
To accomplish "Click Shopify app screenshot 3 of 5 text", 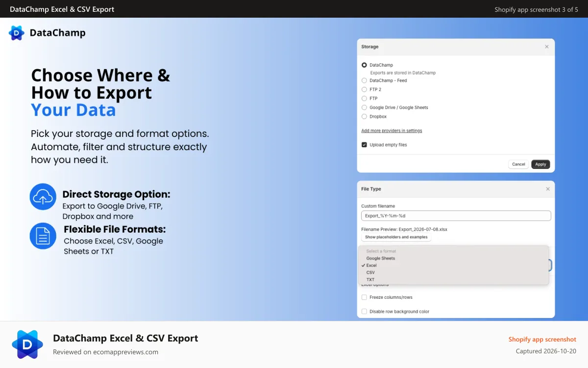I will [536, 9].
